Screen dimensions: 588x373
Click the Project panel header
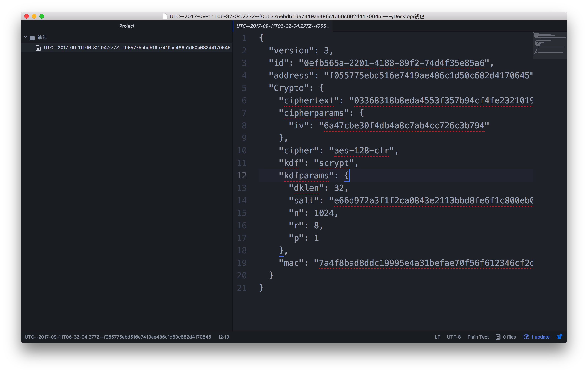127,26
